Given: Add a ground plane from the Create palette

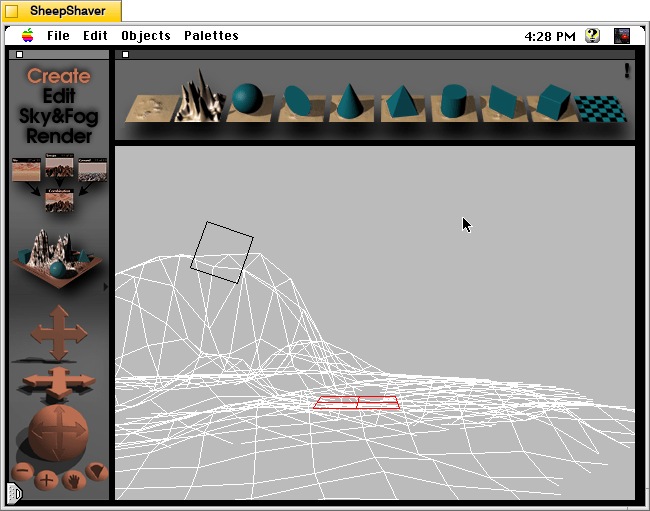Looking at the screenshot, I should coord(152,108).
